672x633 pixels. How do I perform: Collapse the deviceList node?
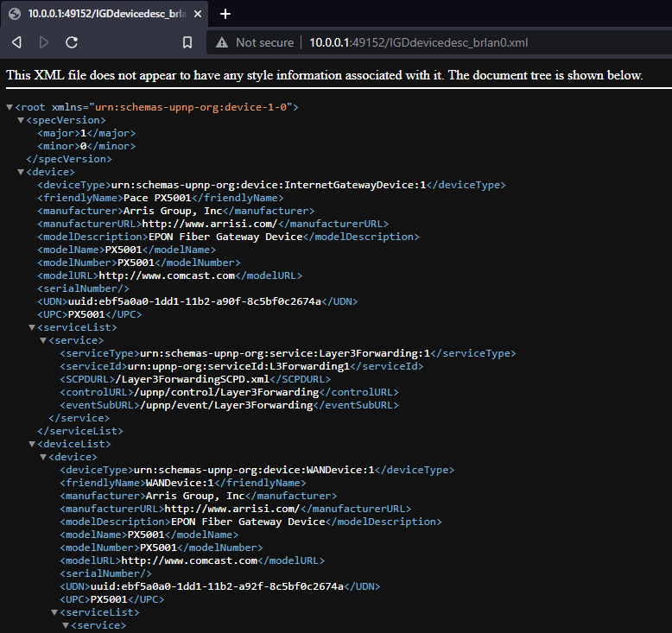[x=32, y=444]
